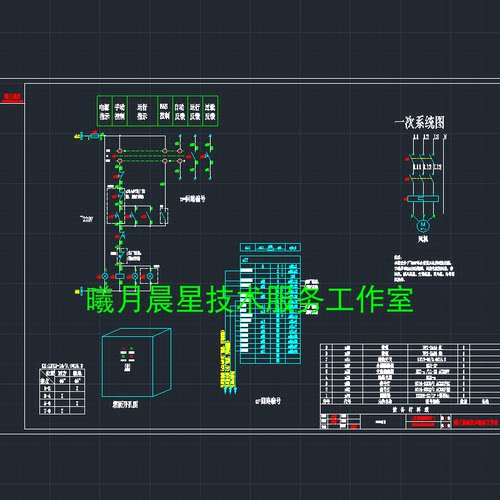This screenshot has width=500, height=500.
Task: Click the thermal relay block above motor
Action: coord(423,199)
